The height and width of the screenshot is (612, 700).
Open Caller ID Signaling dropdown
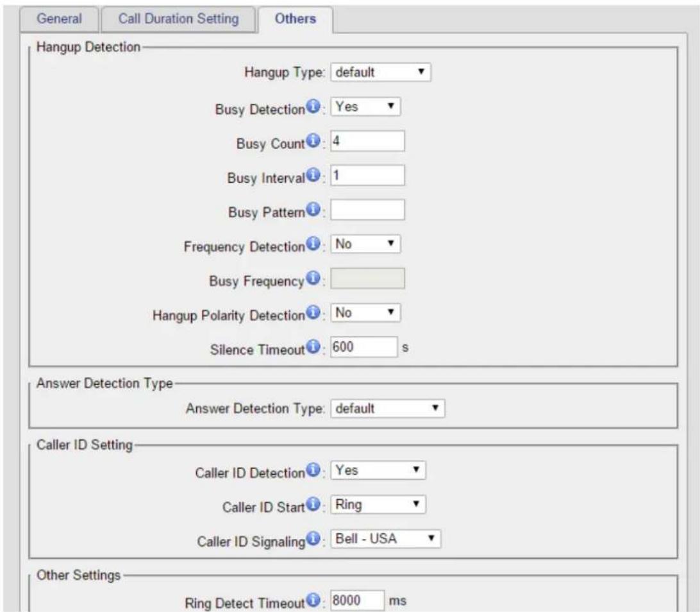[385, 539]
